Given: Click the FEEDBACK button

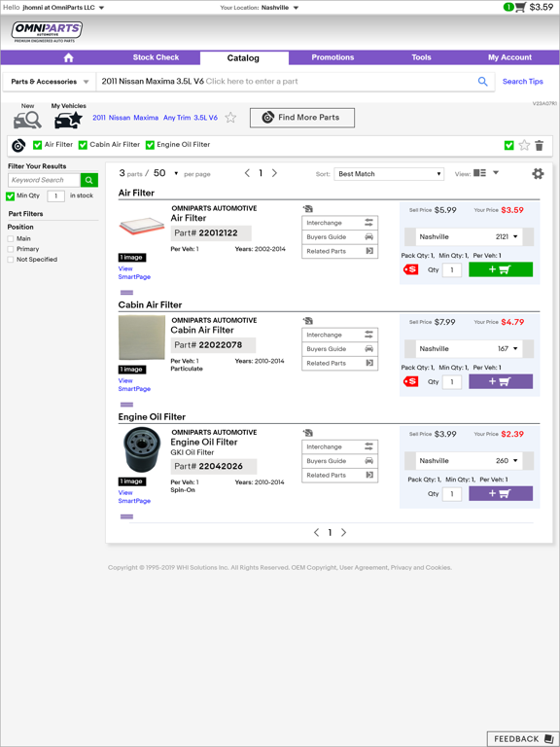Looking at the screenshot, I should click(522, 739).
